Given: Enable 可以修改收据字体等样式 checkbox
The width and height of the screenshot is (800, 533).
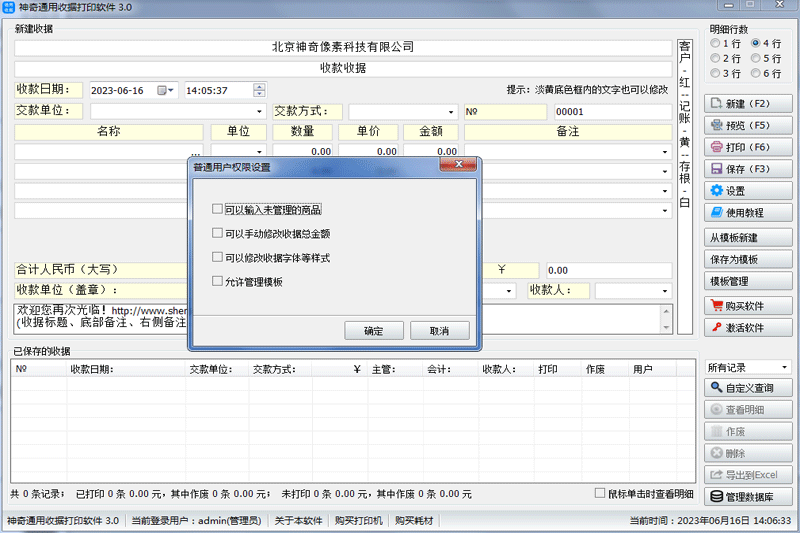Looking at the screenshot, I should [x=217, y=257].
